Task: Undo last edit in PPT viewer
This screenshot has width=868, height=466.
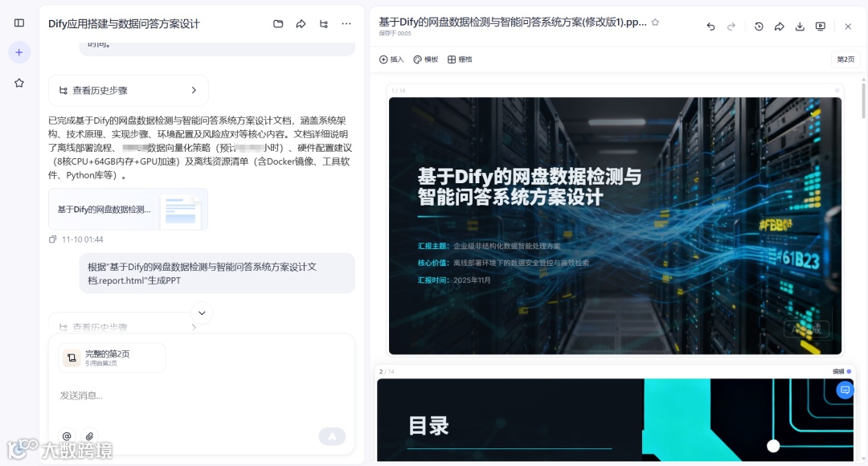Action: 710,27
